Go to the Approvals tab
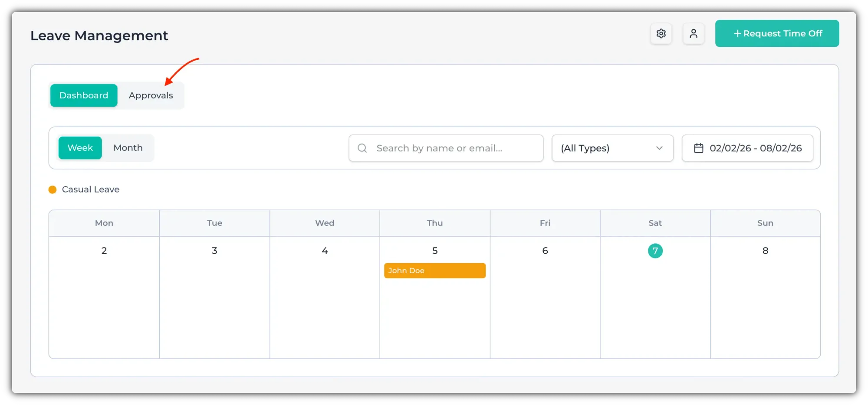The width and height of the screenshot is (868, 405). 151,95
